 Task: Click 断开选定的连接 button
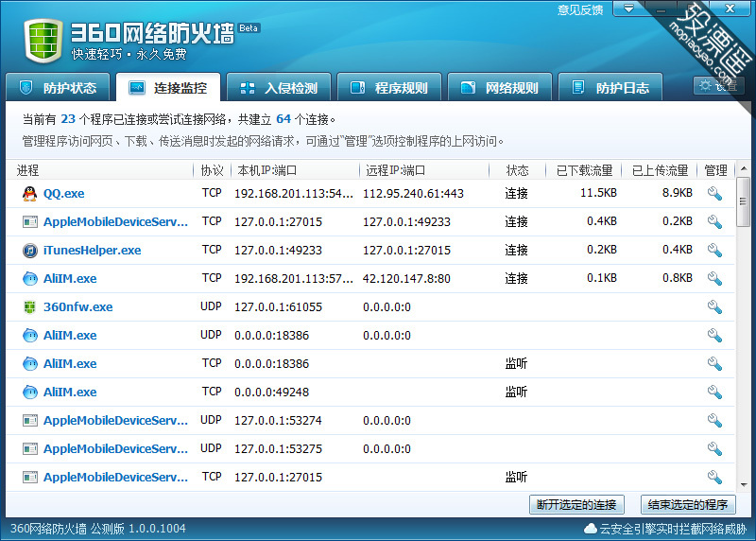(576, 505)
